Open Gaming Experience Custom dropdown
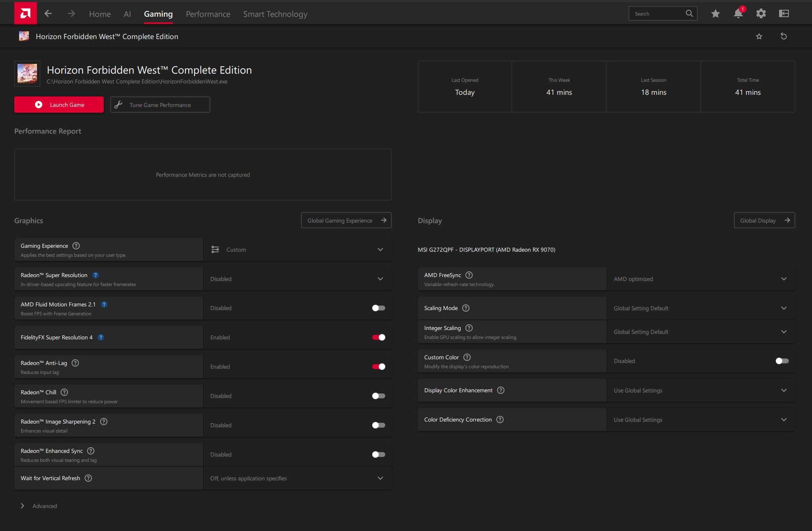 click(x=297, y=249)
